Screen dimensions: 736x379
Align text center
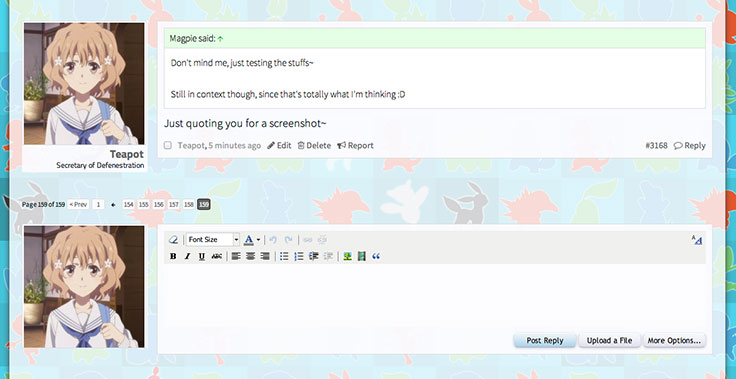[x=251, y=256]
